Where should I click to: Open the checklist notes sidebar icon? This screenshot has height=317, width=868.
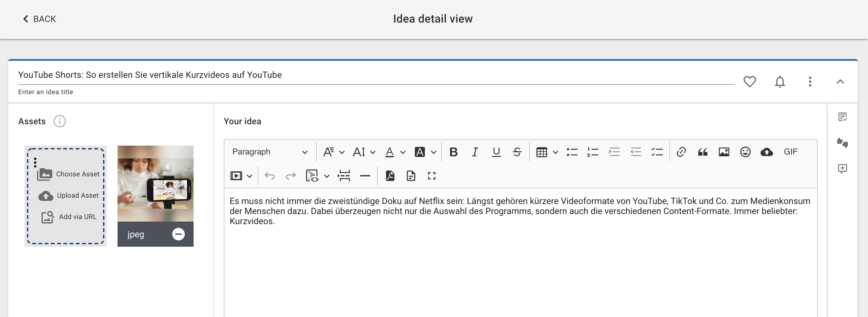point(843,117)
